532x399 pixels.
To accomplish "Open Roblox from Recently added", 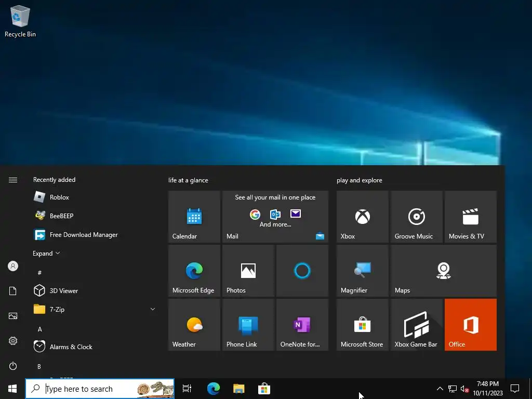I will coord(94,197).
